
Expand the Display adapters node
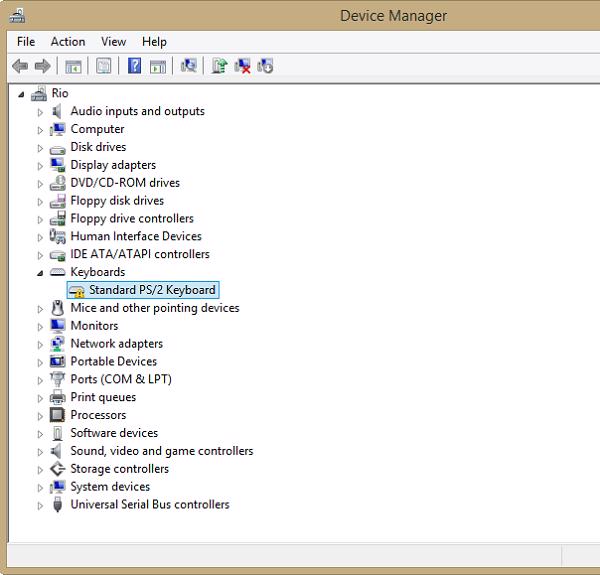point(40,166)
